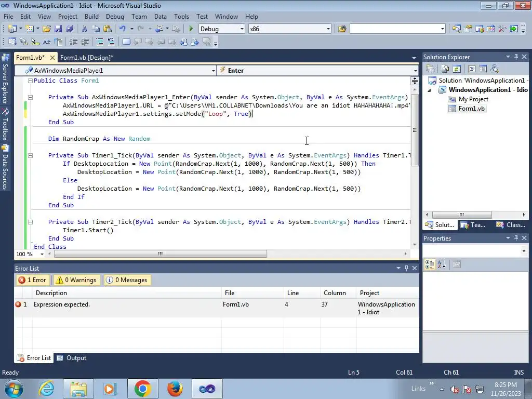Click the Save All icon
Image resolution: width=532 pixels, height=399 pixels.
[x=70, y=29]
